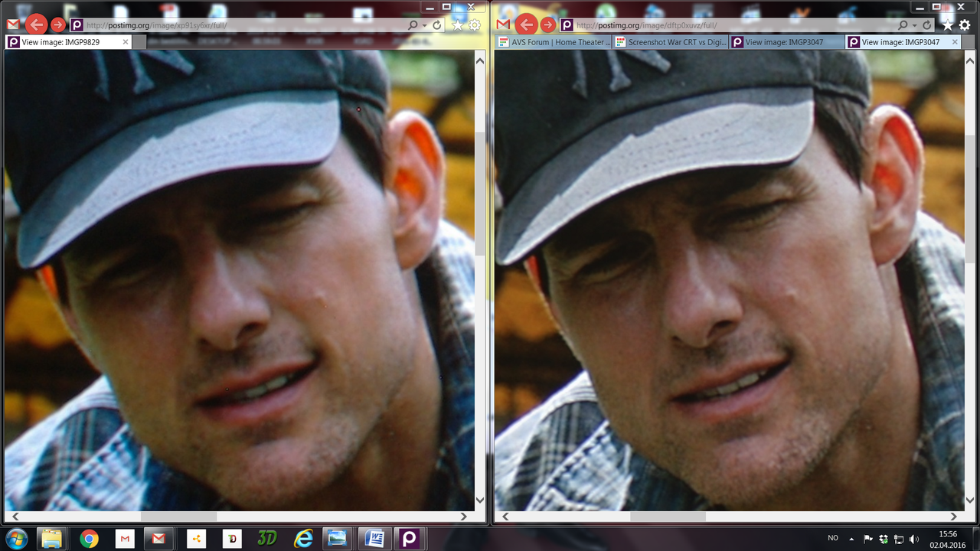980x551 pixels.
Task: Open the second highlighted Gmail taskbar icon
Action: point(158,539)
